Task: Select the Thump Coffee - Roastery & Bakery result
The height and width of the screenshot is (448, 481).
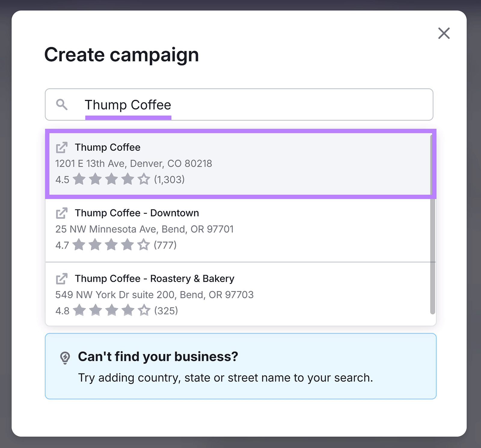Action: (239, 294)
